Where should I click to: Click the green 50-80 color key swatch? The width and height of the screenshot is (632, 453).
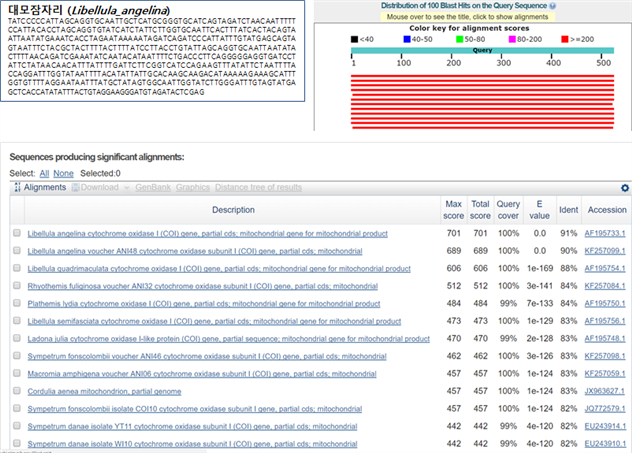coord(459,39)
